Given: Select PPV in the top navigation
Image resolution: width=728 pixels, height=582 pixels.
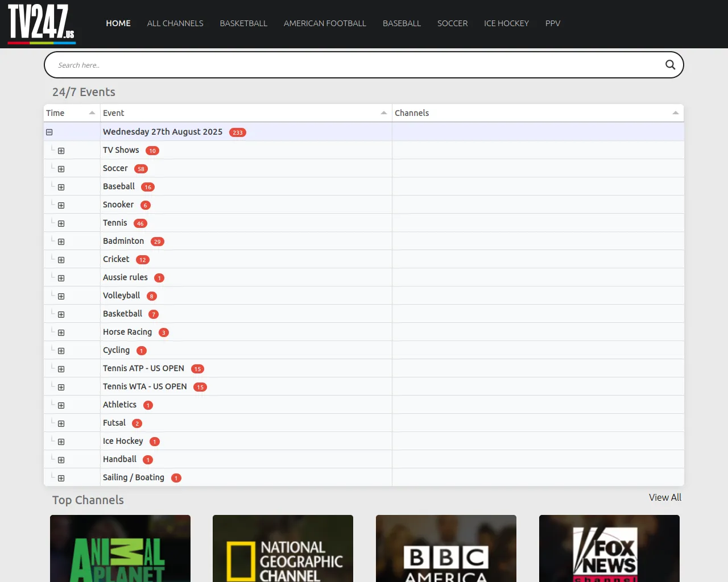Looking at the screenshot, I should 552,23.
